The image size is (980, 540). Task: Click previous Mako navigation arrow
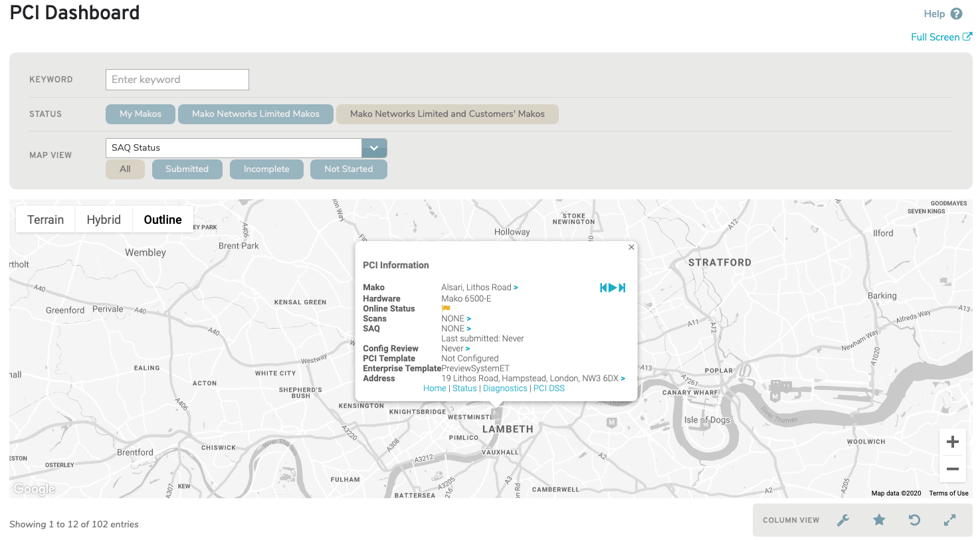coord(603,287)
